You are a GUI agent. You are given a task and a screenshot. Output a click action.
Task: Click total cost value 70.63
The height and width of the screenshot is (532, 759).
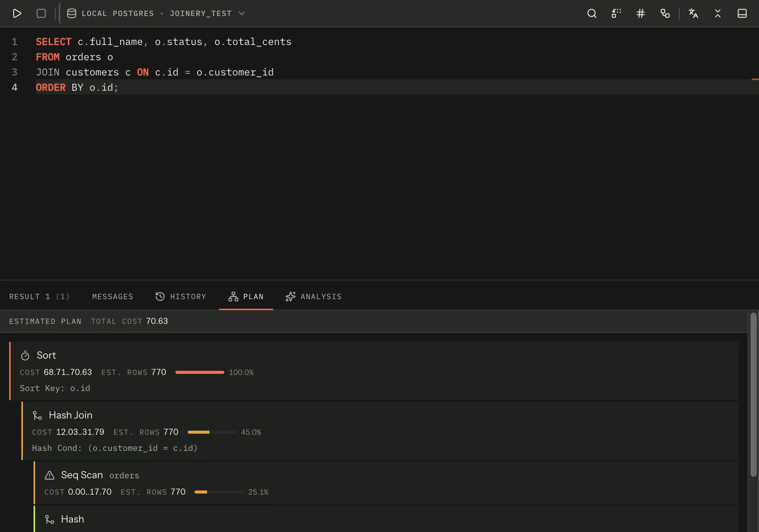[x=157, y=321]
